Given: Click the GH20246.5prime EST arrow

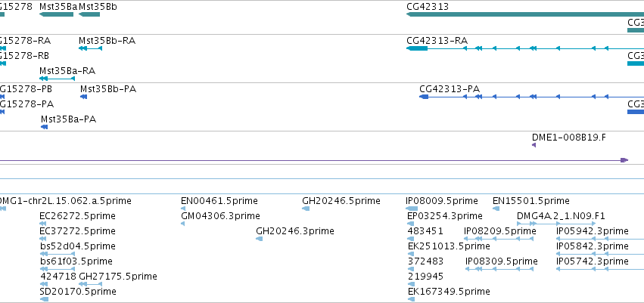Looking at the screenshot, I should click(x=306, y=209).
